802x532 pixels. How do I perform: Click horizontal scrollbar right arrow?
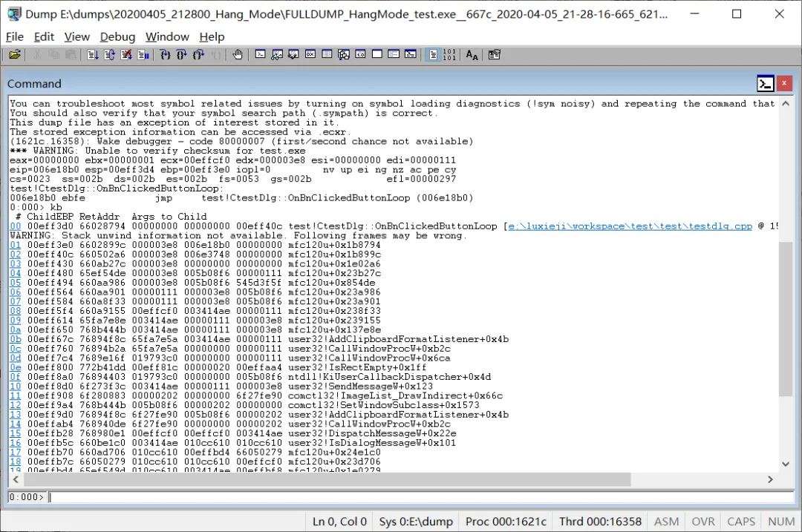(770, 479)
